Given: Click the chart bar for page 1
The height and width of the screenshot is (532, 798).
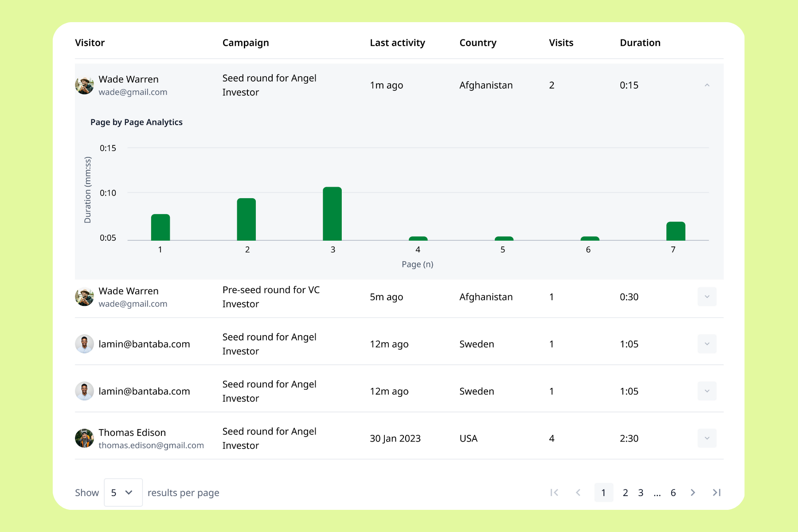Looking at the screenshot, I should (x=160, y=227).
